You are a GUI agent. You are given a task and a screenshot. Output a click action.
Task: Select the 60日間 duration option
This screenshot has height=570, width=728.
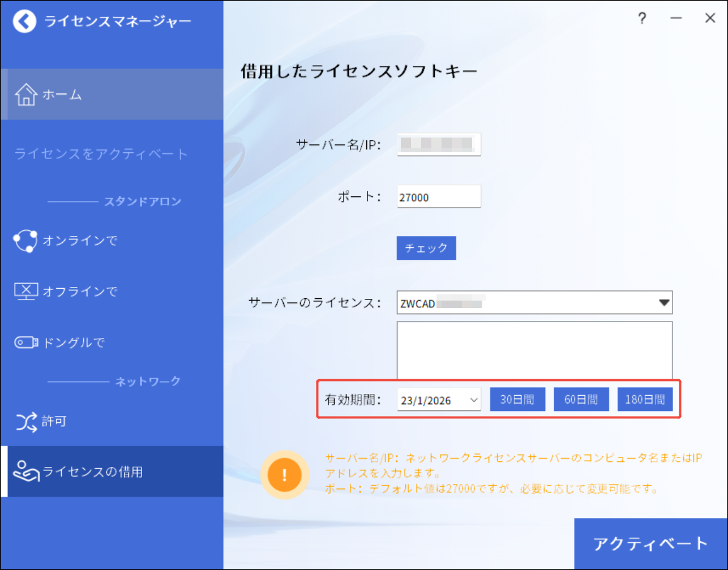pos(581,398)
